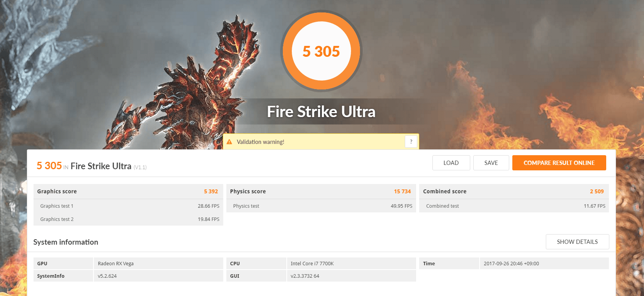
Task: Click the Graphics test 1 row label
Action: click(57, 206)
